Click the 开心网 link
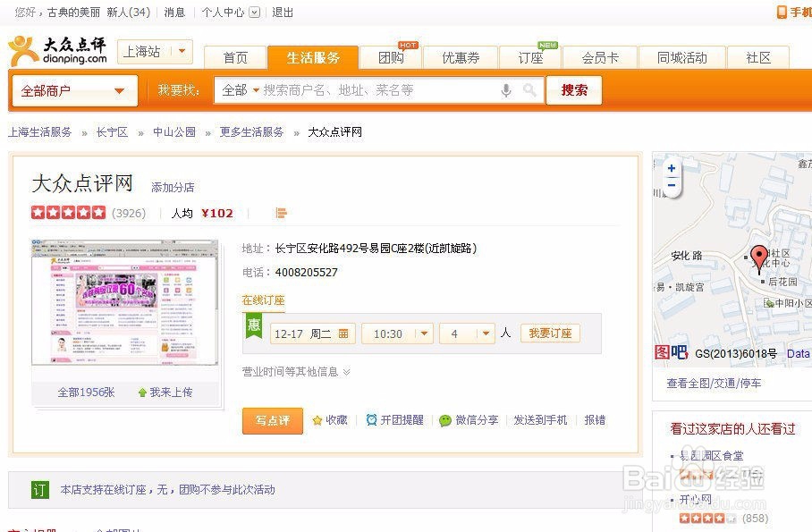The width and height of the screenshot is (812, 532). click(x=696, y=500)
